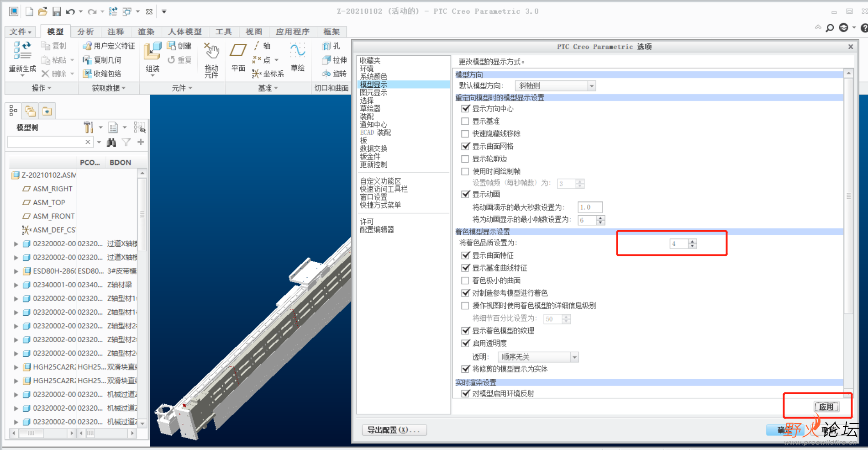Screen dimensions: 868x450
Task: Click the binoculars find icon in model tree
Action: [x=111, y=143]
